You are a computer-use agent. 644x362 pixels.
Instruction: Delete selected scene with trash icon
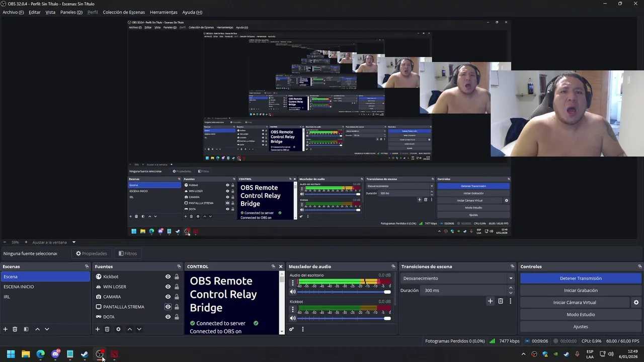15,329
